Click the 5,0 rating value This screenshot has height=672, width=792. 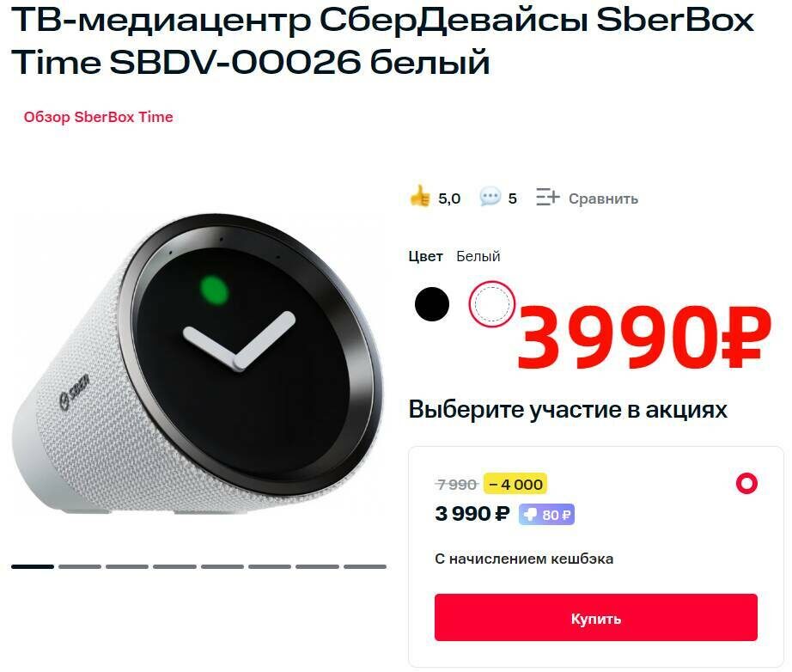pyautogui.click(x=449, y=199)
